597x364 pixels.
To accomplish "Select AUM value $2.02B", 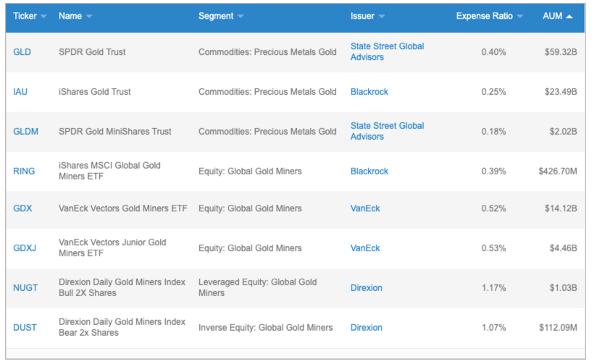I will (x=563, y=132).
